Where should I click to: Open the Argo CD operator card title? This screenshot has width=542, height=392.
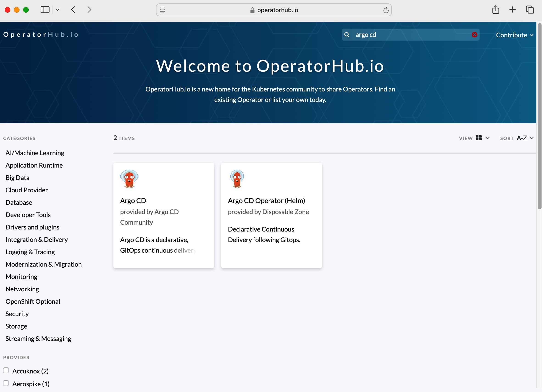[133, 201]
